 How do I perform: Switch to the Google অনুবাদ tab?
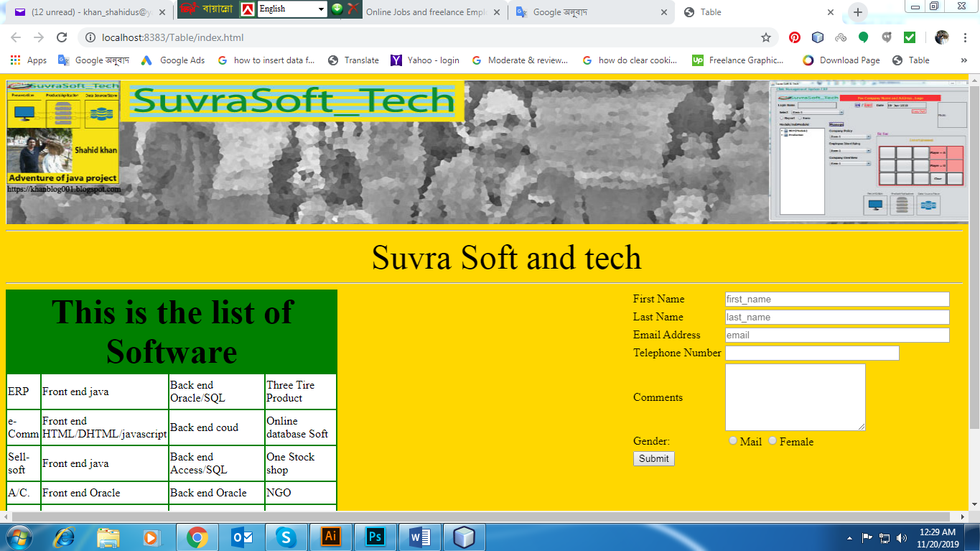pyautogui.click(x=589, y=12)
